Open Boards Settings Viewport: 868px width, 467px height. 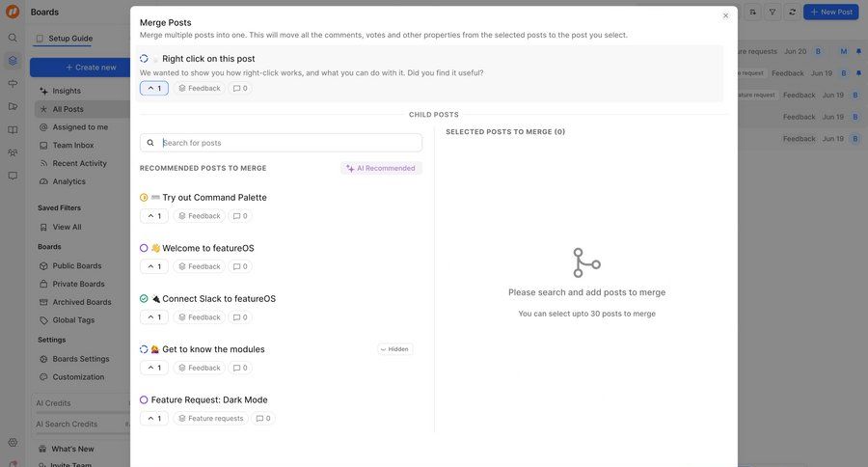click(x=81, y=359)
